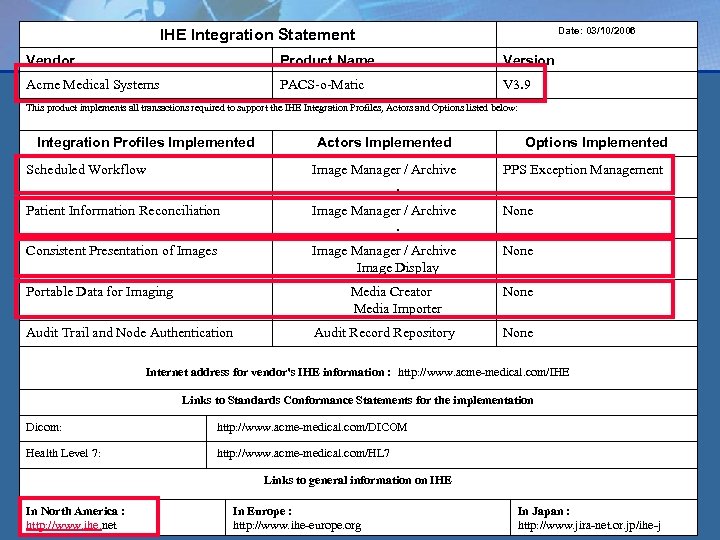Click the 'Date: 03/10/2006' text
The image size is (720, 540).
(596, 31)
